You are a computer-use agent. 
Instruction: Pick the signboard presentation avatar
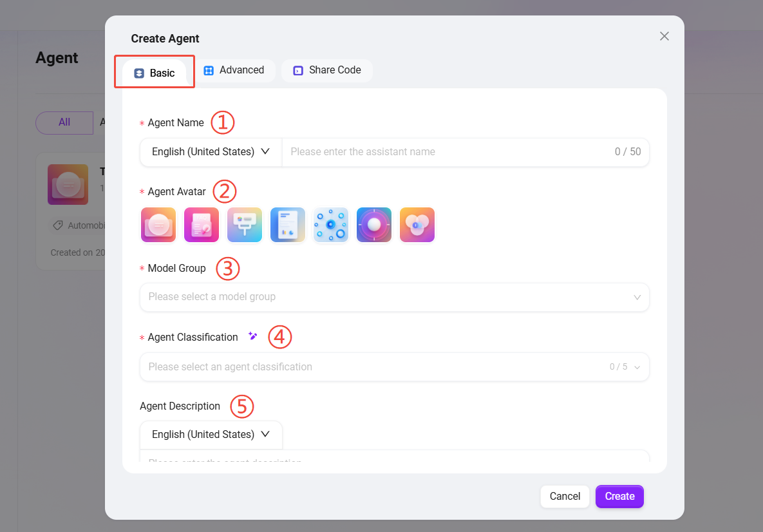pos(245,225)
